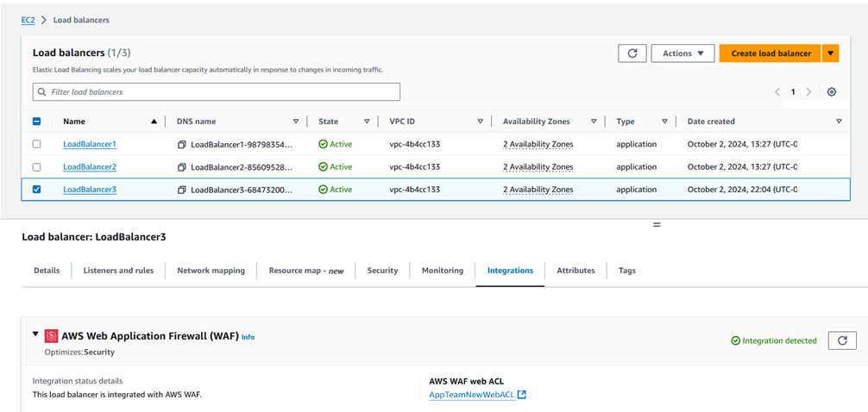The height and width of the screenshot is (412, 868).
Task: Select the Integrations tab
Action: (x=511, y=271)
